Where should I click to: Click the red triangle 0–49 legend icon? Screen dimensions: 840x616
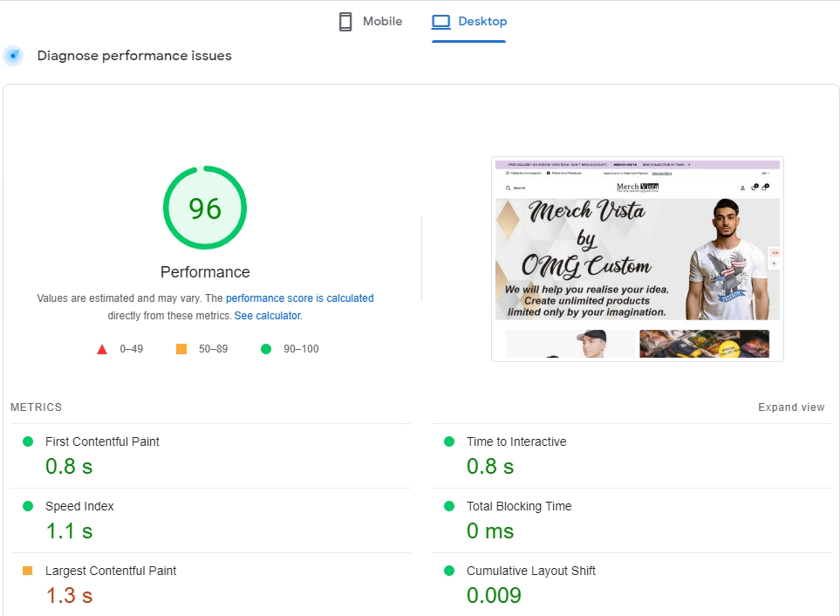click(x=102, y=349)
